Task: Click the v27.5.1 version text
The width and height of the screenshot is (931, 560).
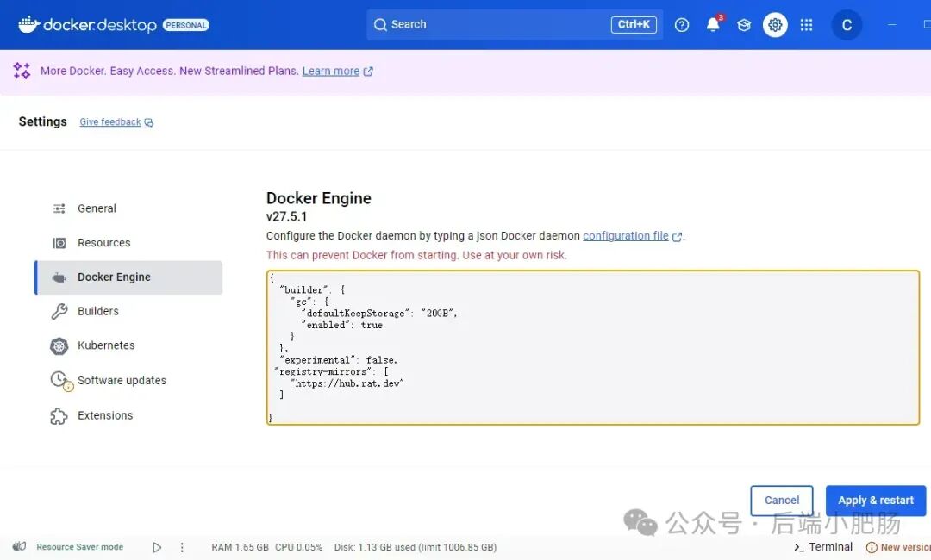Action: pos(286,216)
